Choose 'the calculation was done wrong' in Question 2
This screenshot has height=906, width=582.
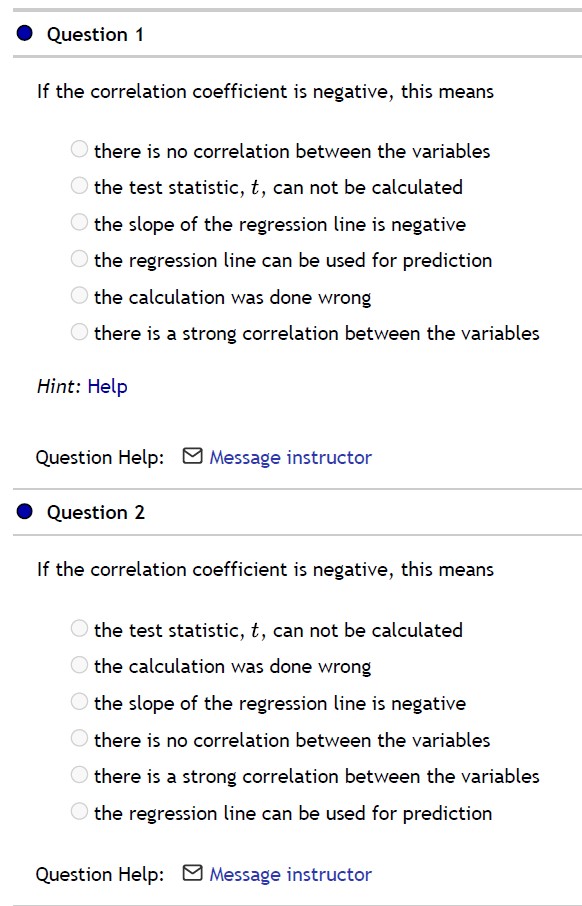coord(79,664)
